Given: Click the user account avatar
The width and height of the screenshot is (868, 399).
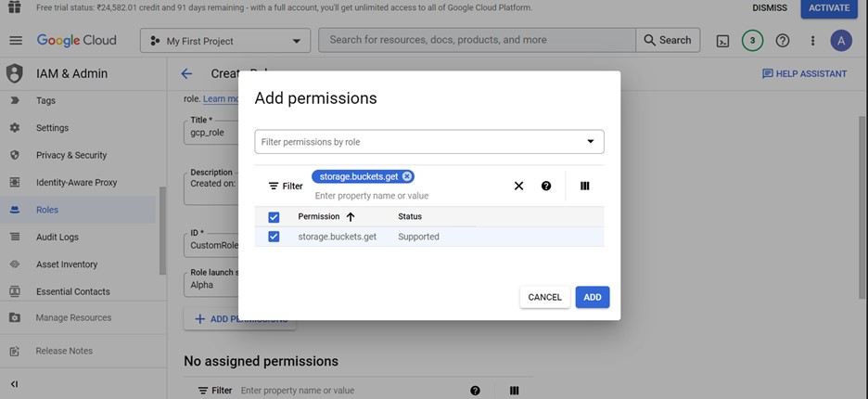Looking at the screenshot, I should pyautogui.click(x=841, y=41).
